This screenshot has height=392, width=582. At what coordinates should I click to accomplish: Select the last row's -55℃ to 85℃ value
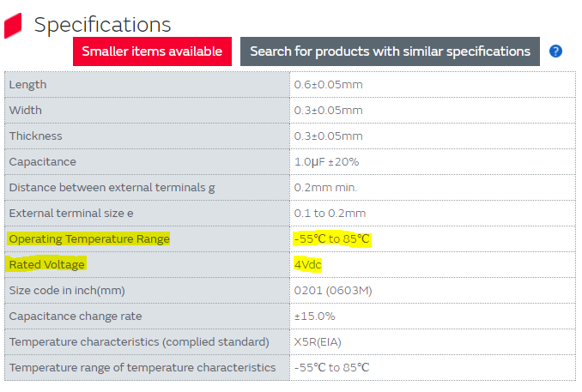(x=332, y=367)
